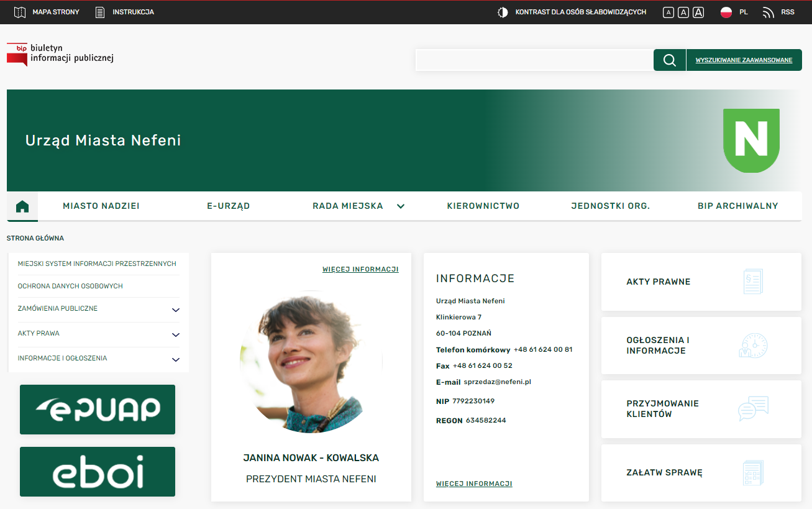Click the Załatw sprawę card label
Screen dimensions: 812x509
pyautogui.click(x=664, y=472)
